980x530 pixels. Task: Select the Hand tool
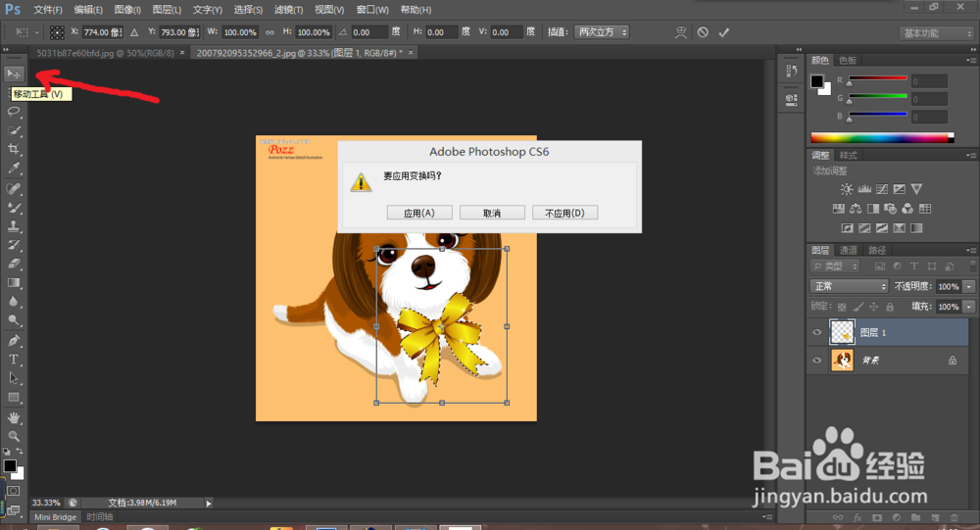pyautogui.click(x=14, y=417)
